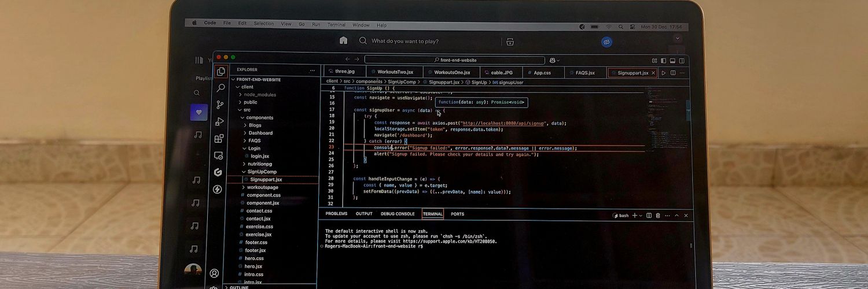This screenshot has width=868, height=289.
Task: Open the Copilot menu beside the command center
Action: click(x=554, y=60)
